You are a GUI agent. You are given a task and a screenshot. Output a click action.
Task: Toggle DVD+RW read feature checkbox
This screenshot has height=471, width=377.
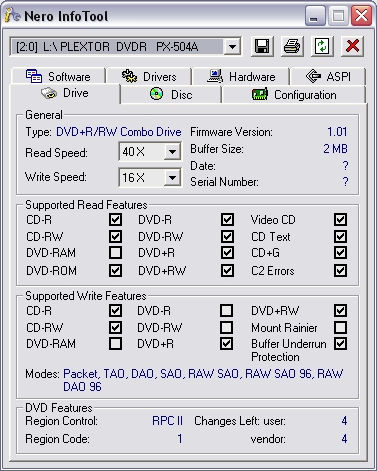point(227,270)
